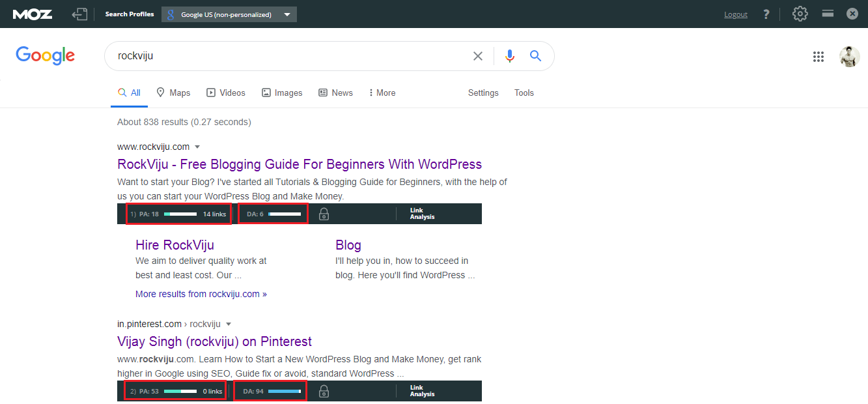This screenshot has width=868, height=404.
Task: Click the Google logo
Action: coord(46,56)
